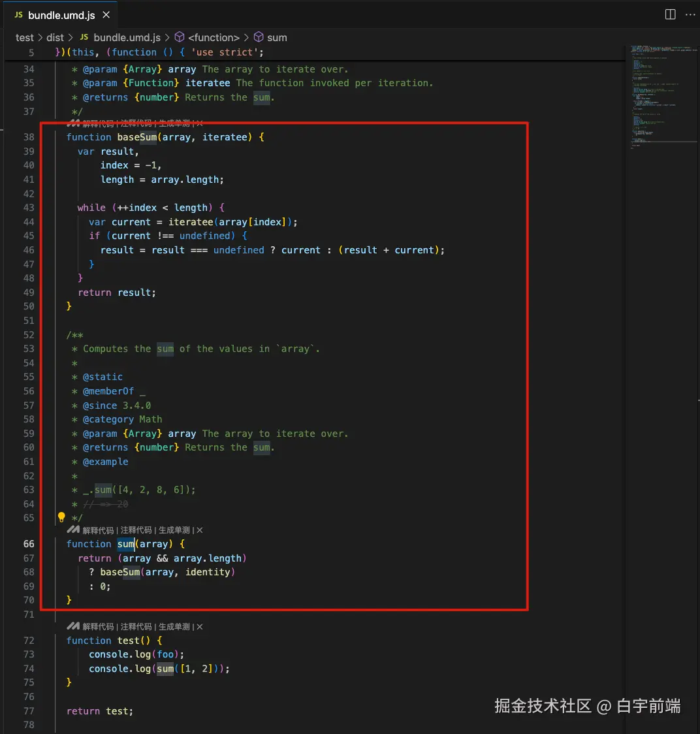Click 'iteratee' call on line 44

coord(191,221)
